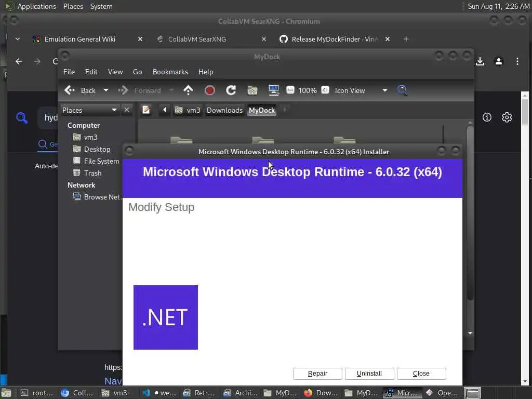Expand the Back history dropdown arrow
The width and height of the screenshot is (532, 399).
click(106, 90)
